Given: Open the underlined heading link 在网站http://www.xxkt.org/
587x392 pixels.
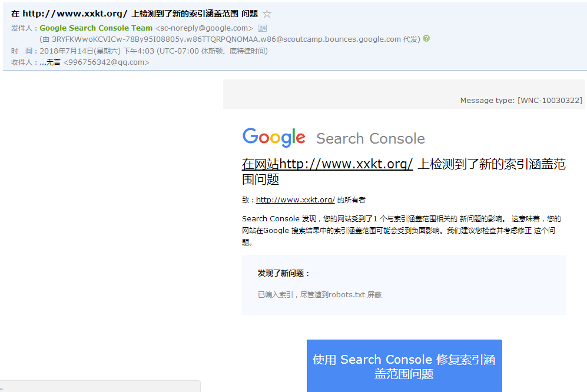Looking at the screenshot, I should click(327, 164).
